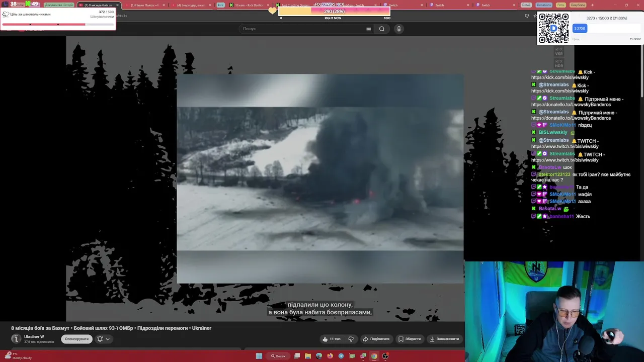644x362 pixels.
Task: Launch Microsoft Edge from the taskbar
Action: click(x=319, y=356)
